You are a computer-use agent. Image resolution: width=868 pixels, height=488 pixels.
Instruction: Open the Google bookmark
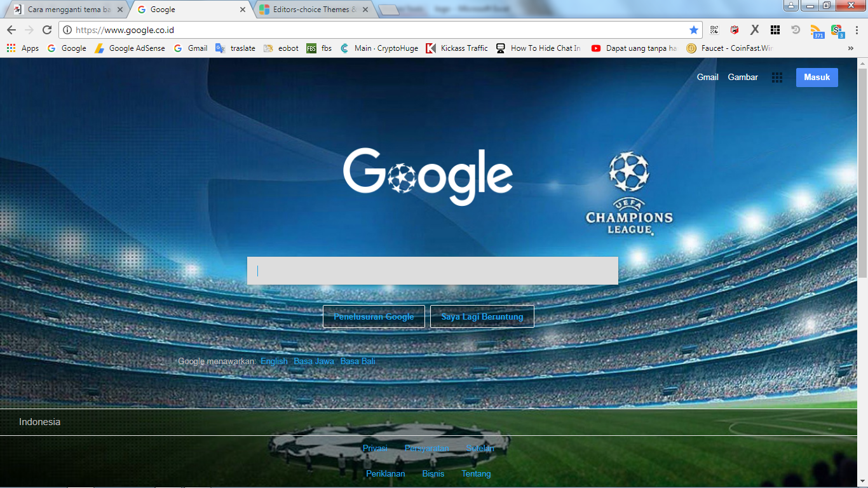67,48
